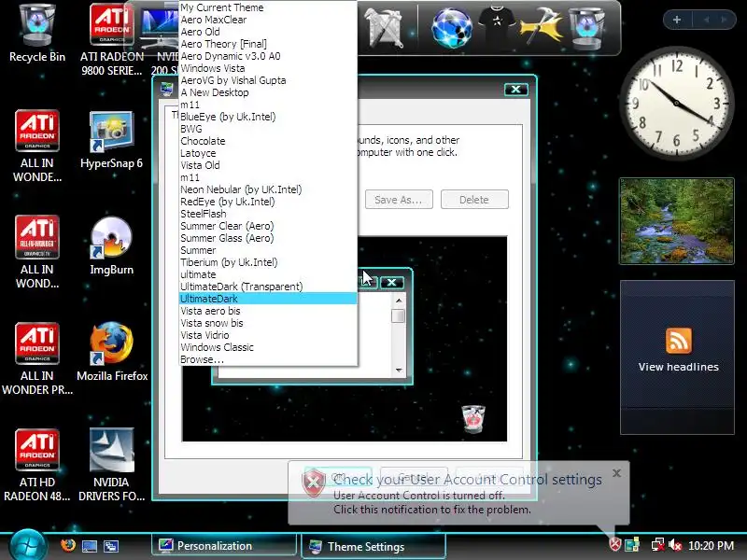Open the Recycle Bin desktop icon
The width and height of the screenshot is (747, 560).
pos(37,34)
